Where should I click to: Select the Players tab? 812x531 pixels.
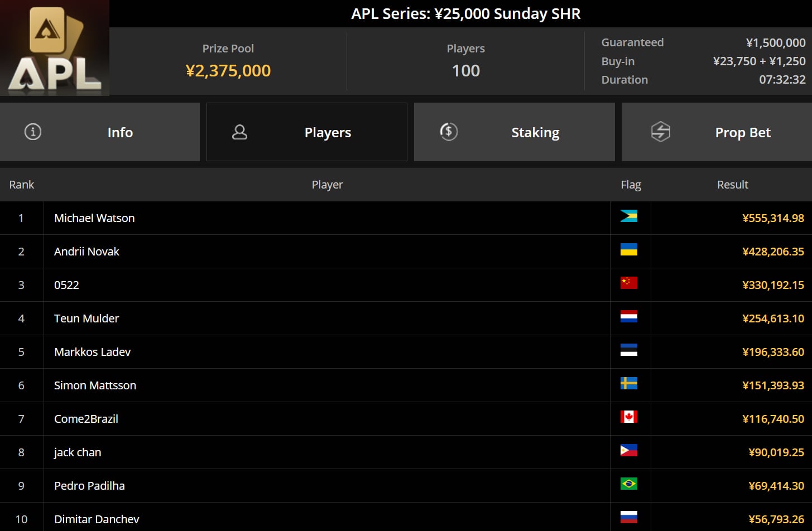point(307,132)
